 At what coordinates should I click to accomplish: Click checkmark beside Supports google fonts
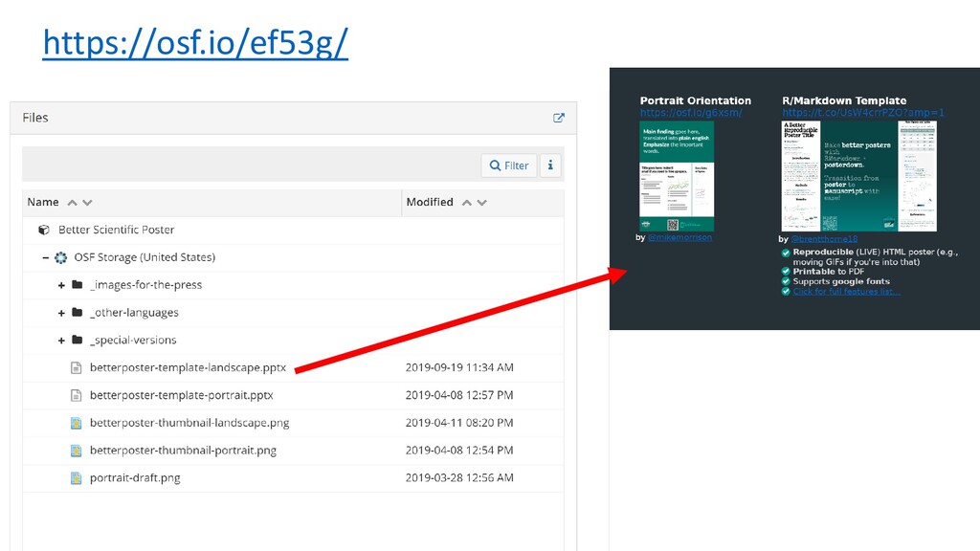(786, 282)
